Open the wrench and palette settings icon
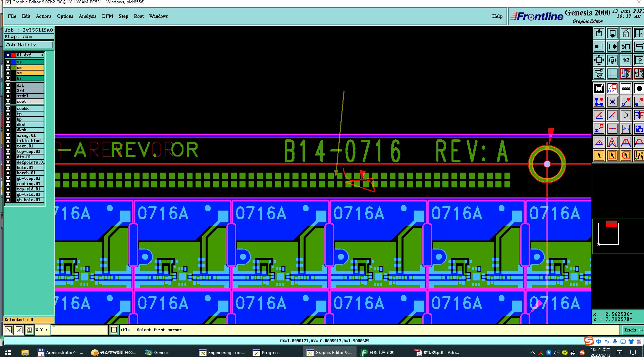 [599, 74]
